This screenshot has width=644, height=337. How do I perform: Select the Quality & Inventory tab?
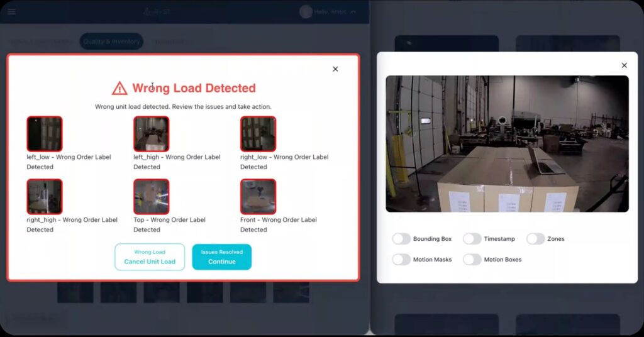pyautogui.click(x=111, y=41)
